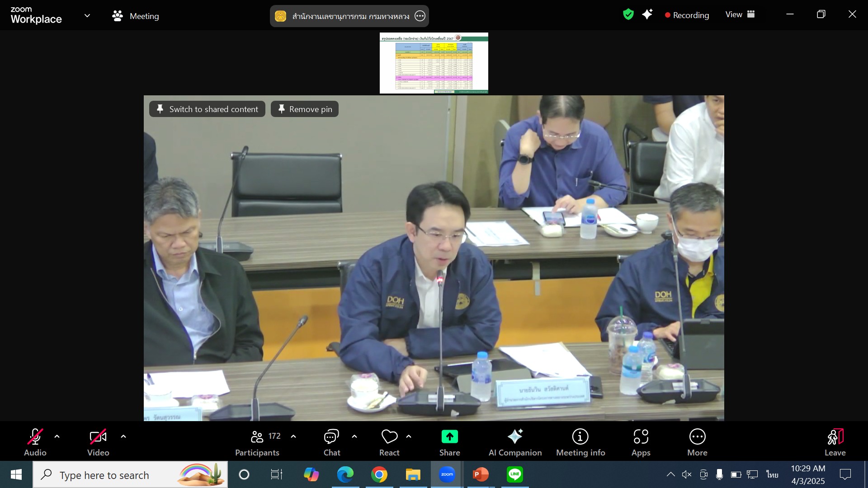868x488 pixels.
Task: Expand the Participants options chevron
Action: (293, 436)
